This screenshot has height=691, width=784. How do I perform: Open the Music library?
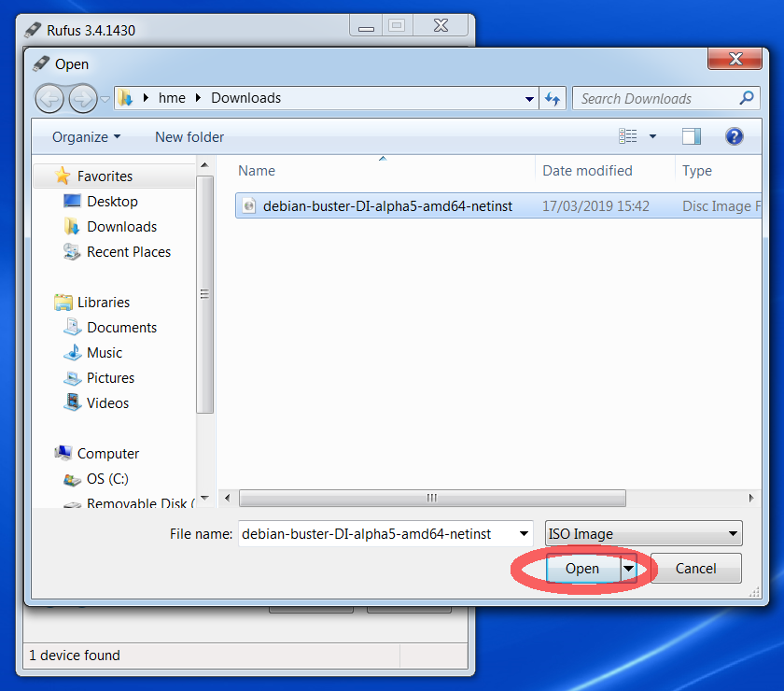click(x=105, y=353)
